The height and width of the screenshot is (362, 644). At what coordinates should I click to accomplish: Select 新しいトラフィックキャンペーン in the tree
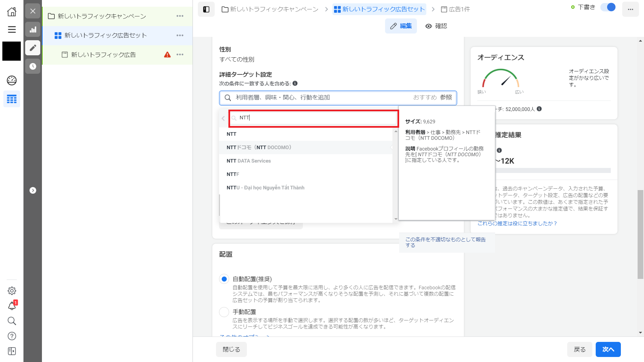(102, 16)
